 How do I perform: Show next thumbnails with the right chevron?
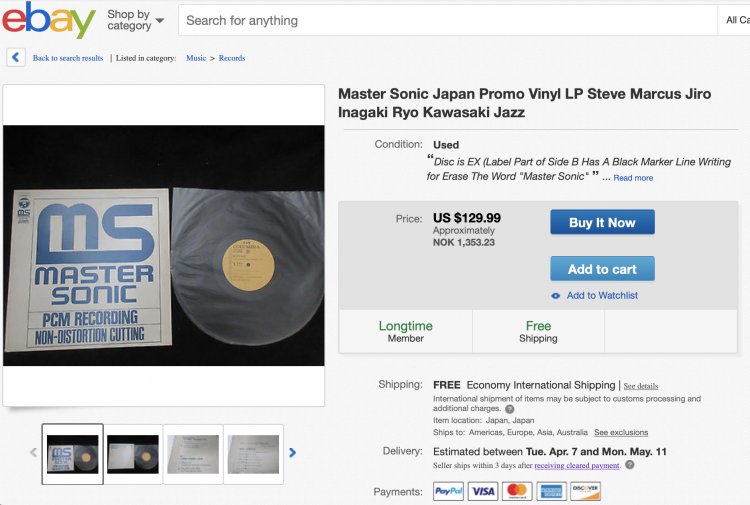tap(293, 453)
